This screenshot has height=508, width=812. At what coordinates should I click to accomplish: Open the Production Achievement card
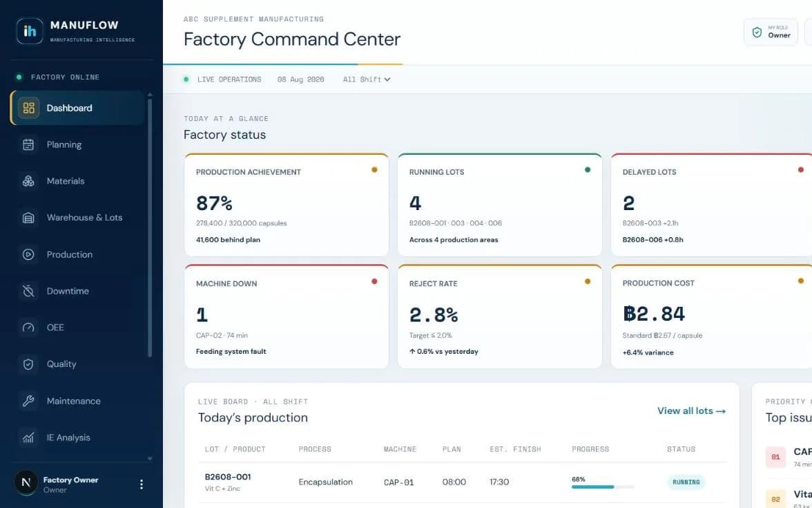(x=287, y=205)
